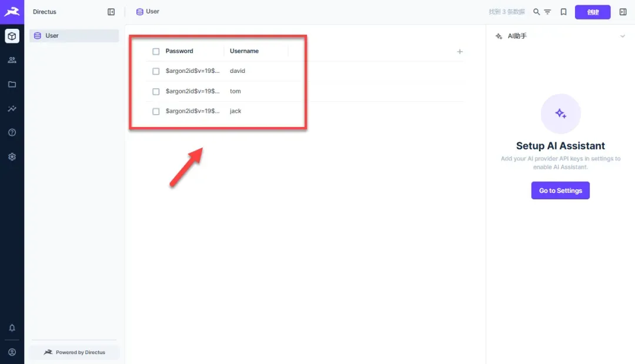Screen dimensions: 635x364
Task: Click the Go to Settings button
Action: (560, 191)
